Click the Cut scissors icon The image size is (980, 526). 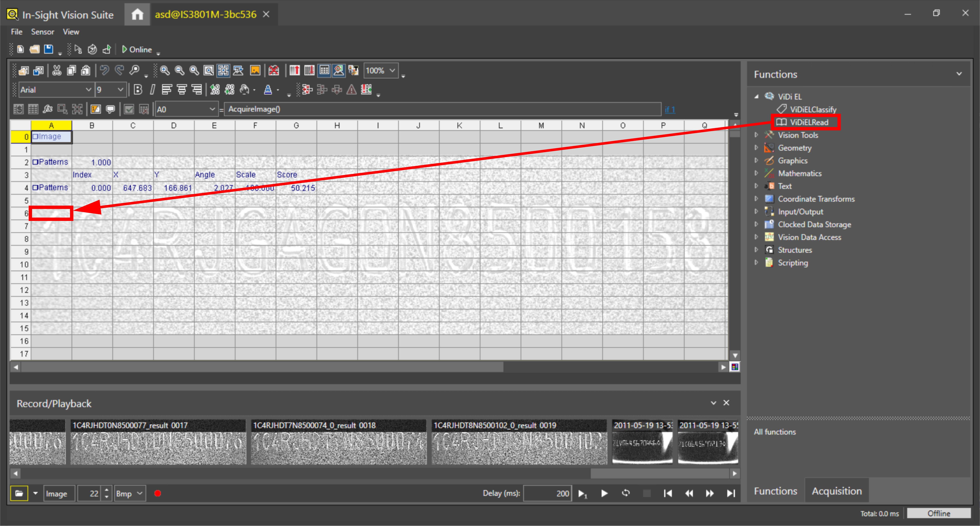tap(57, 70)
